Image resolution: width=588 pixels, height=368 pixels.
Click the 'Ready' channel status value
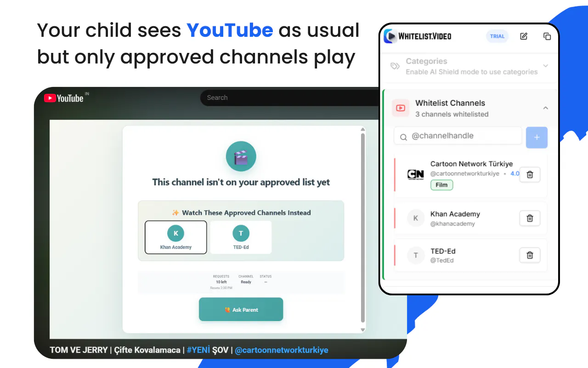coord(246,282)
